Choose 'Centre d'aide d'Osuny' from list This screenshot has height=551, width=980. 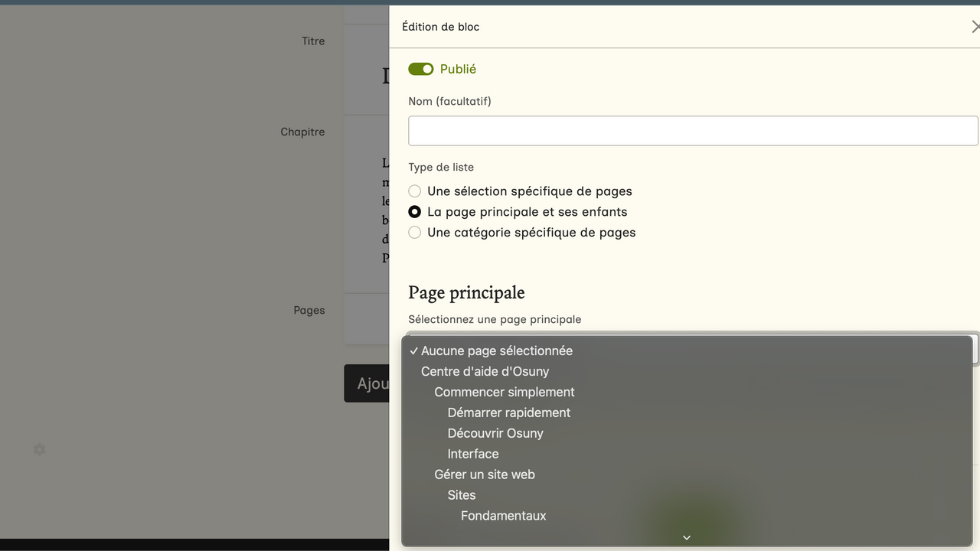click(485, 371)
